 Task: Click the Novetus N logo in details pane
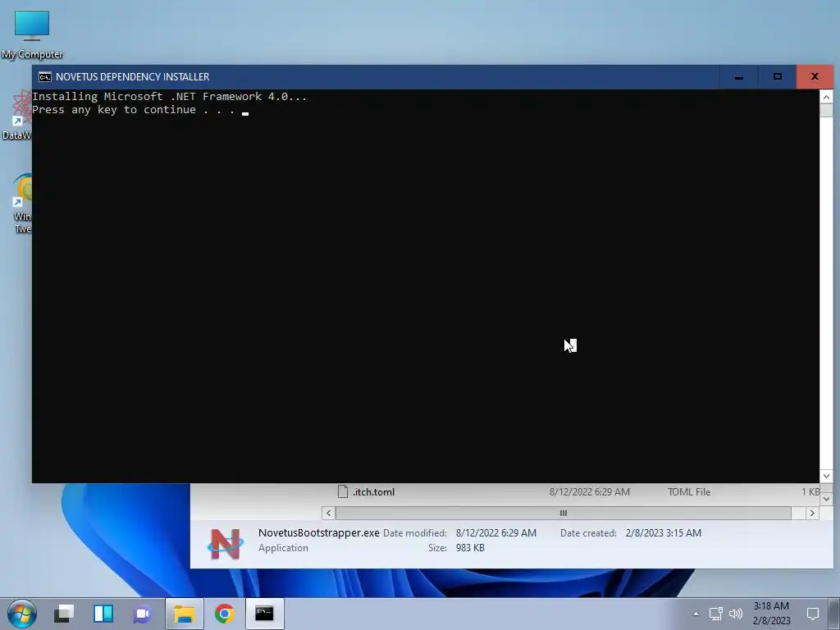tap(225, 544)
